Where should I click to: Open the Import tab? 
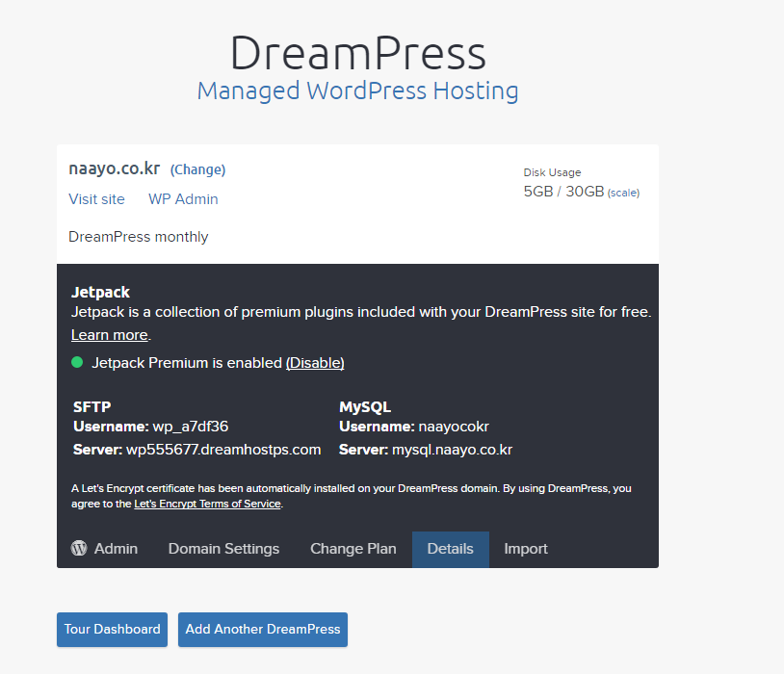525,549
